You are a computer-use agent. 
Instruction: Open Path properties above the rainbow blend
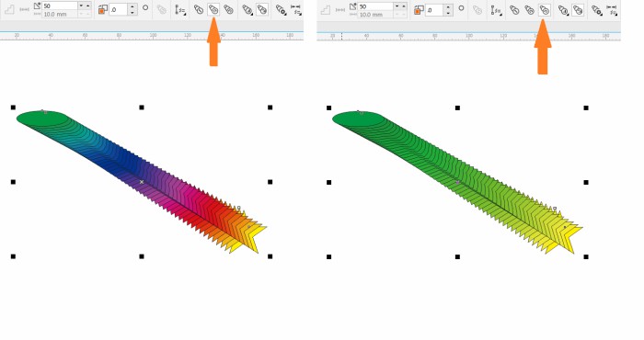point(180,10)
